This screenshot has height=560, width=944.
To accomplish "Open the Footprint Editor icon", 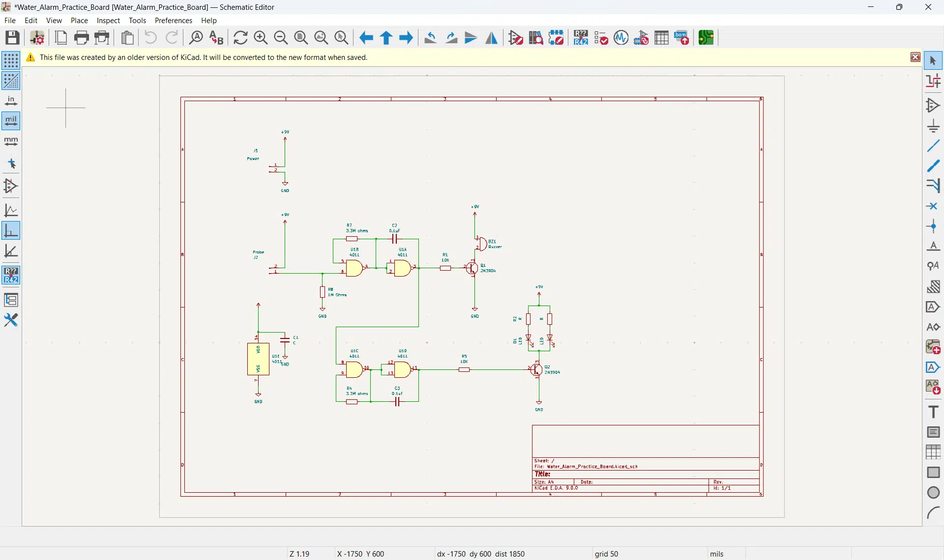I will pyautogui.click(x=557, y=38).
